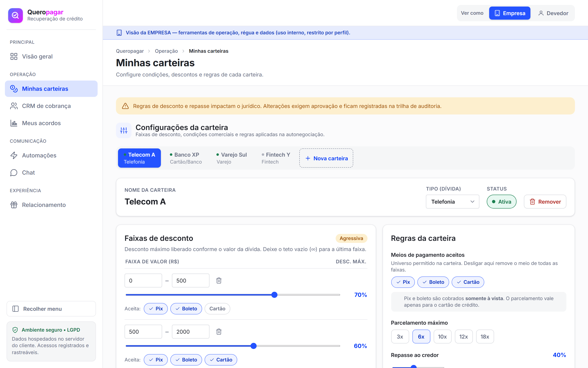This screenshot has width=588, height=368.
Task: Delete the 500–2000 discount range
Action: click(219, 331)
